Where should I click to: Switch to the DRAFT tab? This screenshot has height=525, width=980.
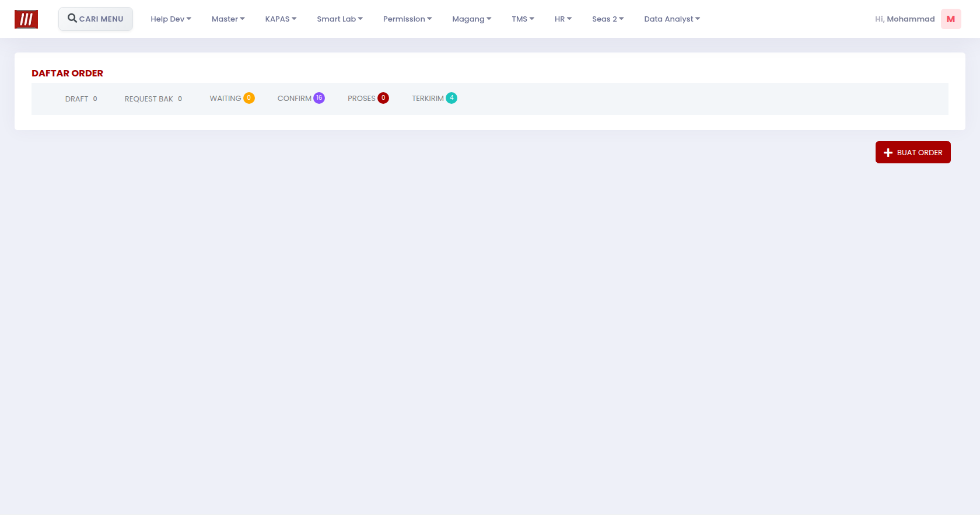(x=81, y=99)
